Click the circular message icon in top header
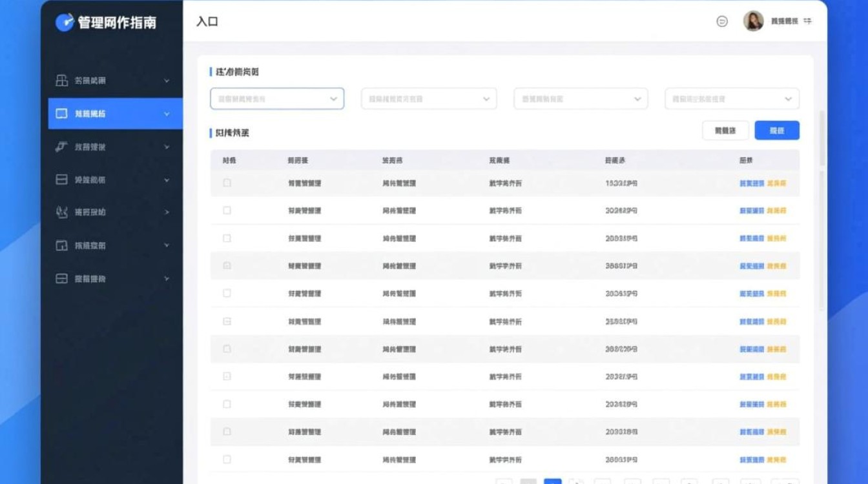Image resolution: width=868 pixels, height=484 pixels. click(722, 21)
